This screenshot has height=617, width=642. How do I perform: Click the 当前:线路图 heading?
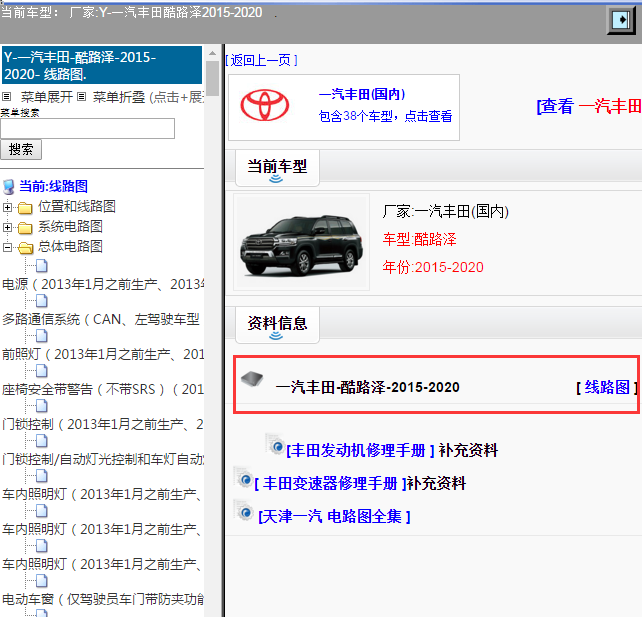tap(54, 186)
